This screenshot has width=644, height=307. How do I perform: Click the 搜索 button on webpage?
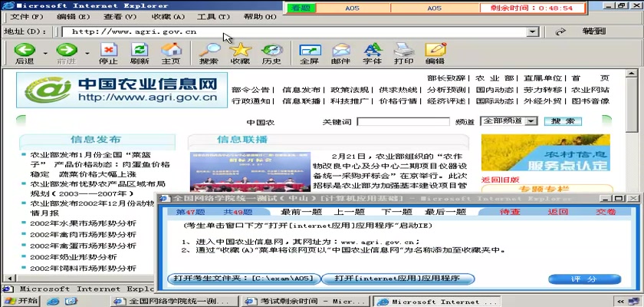(x=563, y=122)
